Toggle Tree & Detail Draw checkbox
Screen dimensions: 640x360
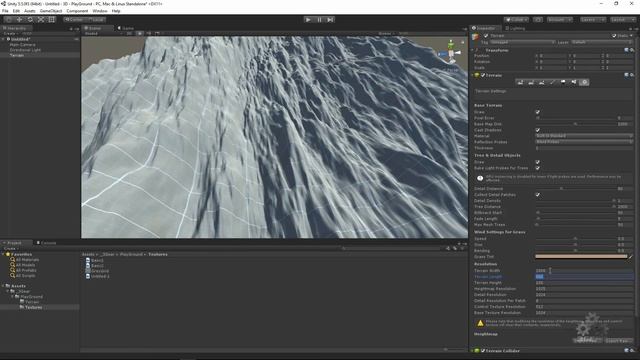(x=538, y=162)
